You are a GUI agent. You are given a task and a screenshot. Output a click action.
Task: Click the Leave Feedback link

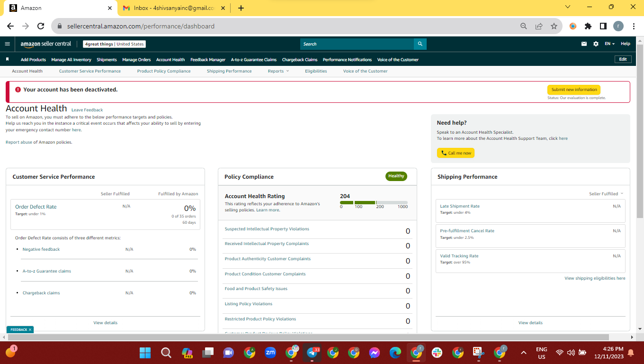point(87,110)
